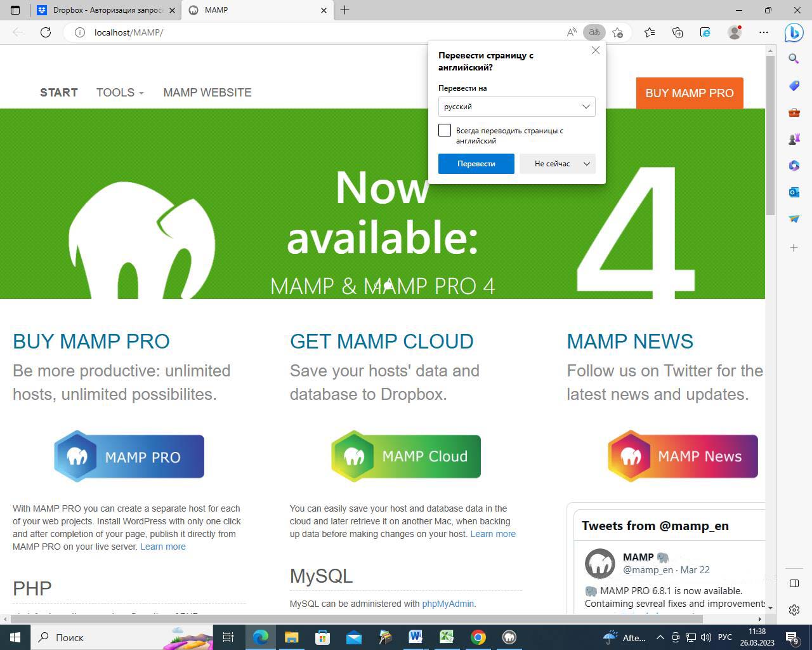Open Edge sidebar settings gear
The height and width of the screenshot is (650, 812).
coord(794,610)
